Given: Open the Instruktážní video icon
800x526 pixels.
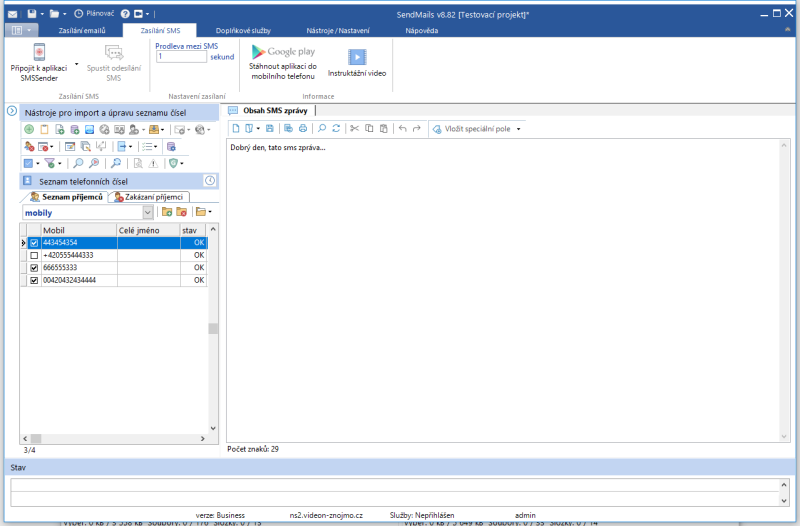Looking at the screenshot, I should click(x=356, y=57).
